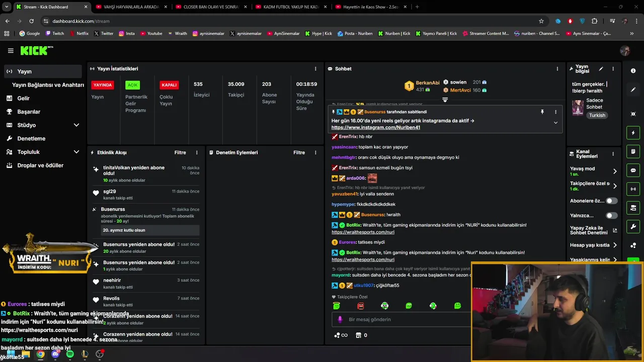Click the pencil edit icon in right toolbar
This screenshot has width=644, height=362.
tap(633, 89)
